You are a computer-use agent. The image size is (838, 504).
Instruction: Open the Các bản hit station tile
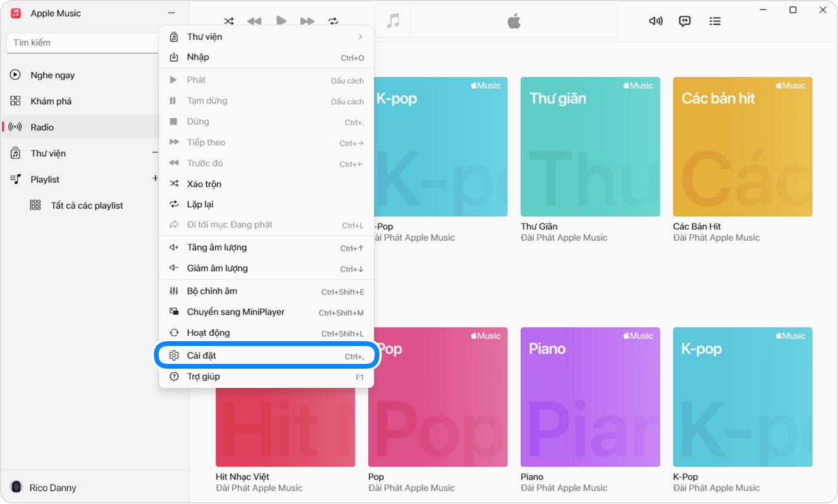pos(743,147)
